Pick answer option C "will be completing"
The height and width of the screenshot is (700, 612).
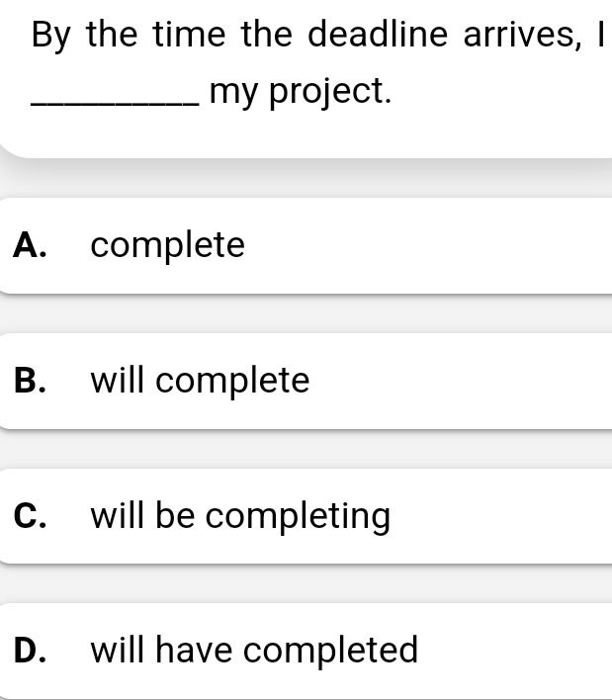(306, 516)
